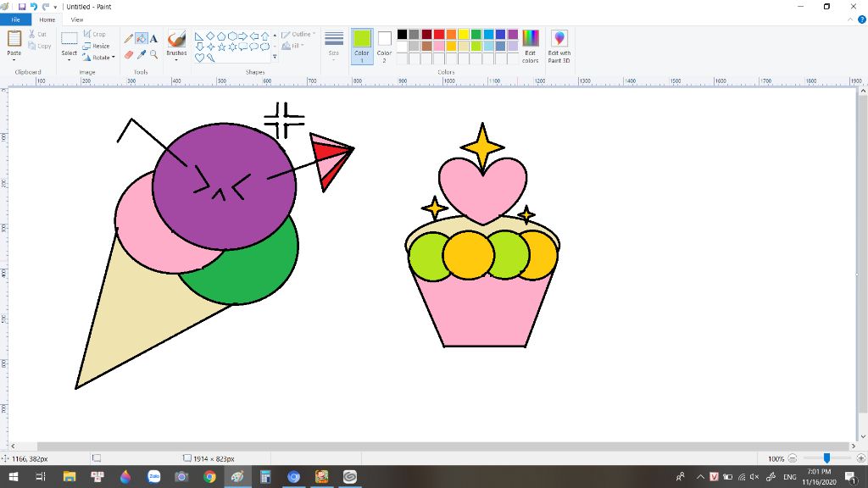Open Edit with Paint 3D
This screenshot has height=488, width=868.
(x=559, y=46)
